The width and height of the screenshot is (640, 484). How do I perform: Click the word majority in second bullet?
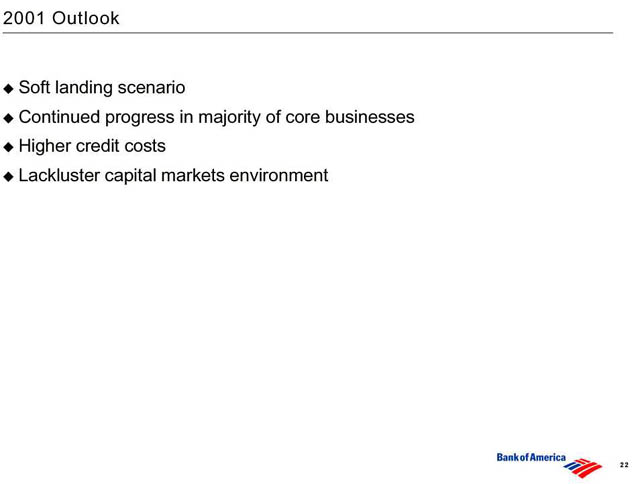coord(229,118)
